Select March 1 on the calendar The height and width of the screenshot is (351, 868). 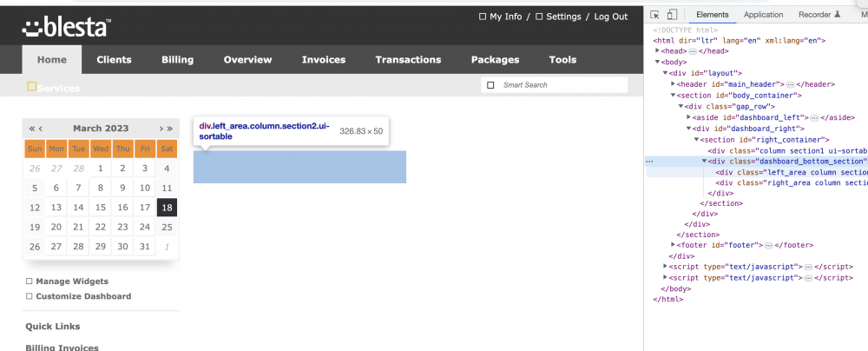(100, 169)
